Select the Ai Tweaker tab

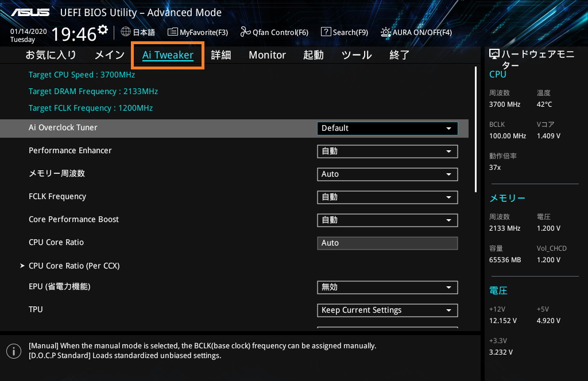168,55
